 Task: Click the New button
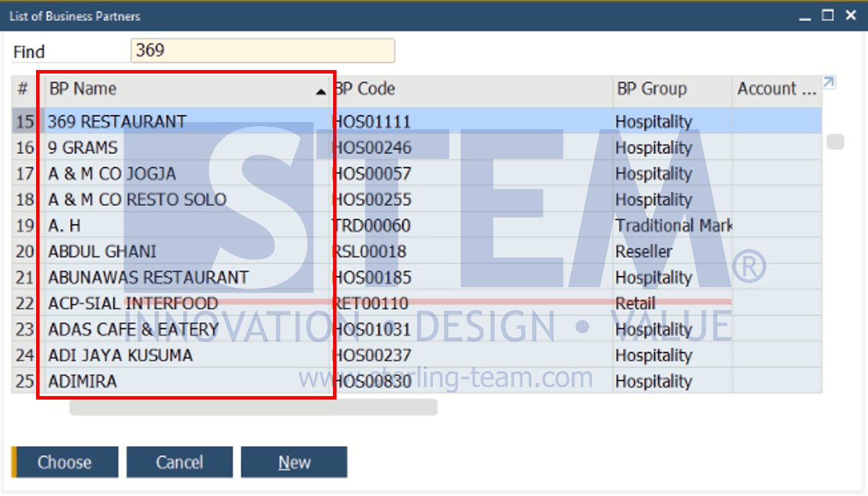(x=294, y=463)
